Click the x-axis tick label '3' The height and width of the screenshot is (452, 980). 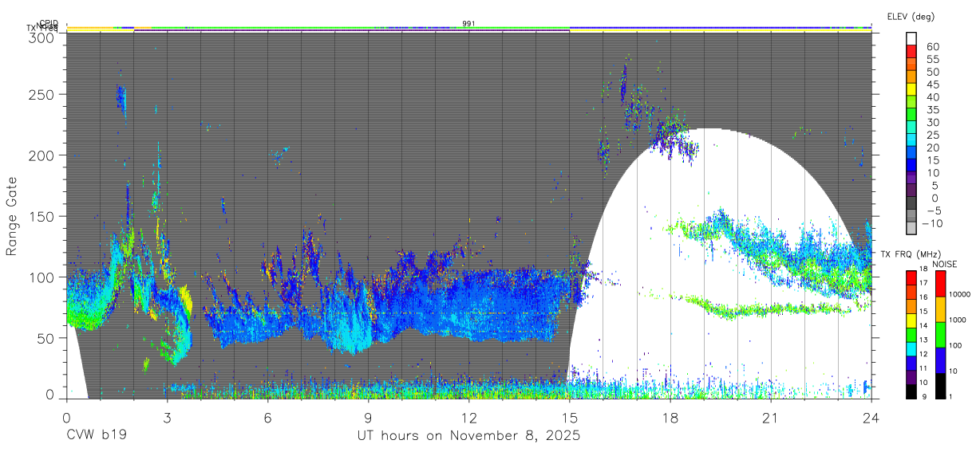(x=167, y=418)
